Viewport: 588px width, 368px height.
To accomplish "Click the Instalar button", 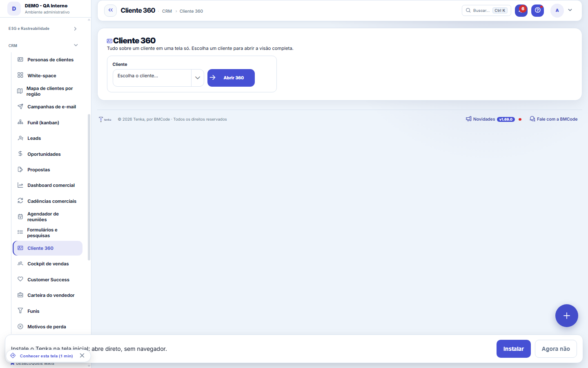I will 514,349.
